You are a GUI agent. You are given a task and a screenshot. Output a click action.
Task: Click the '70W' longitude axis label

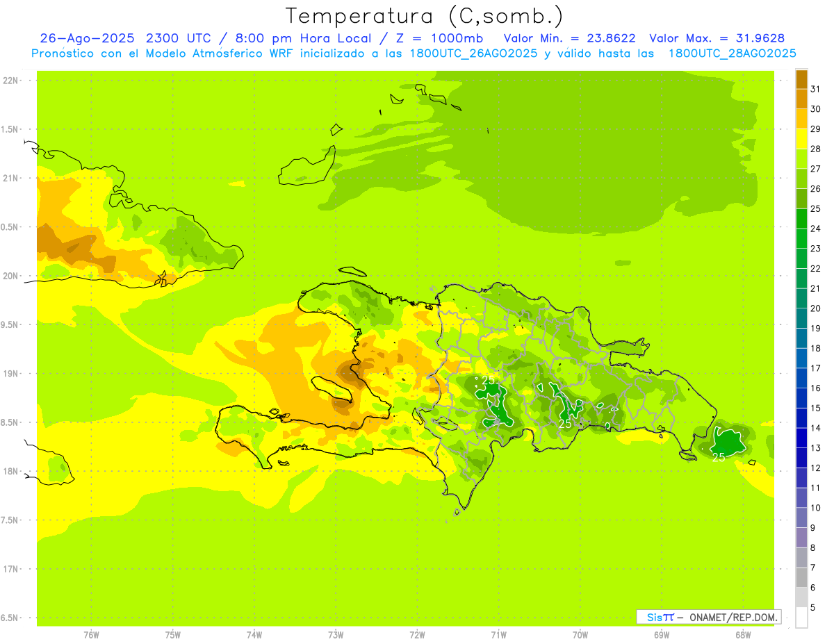(580, 635)
